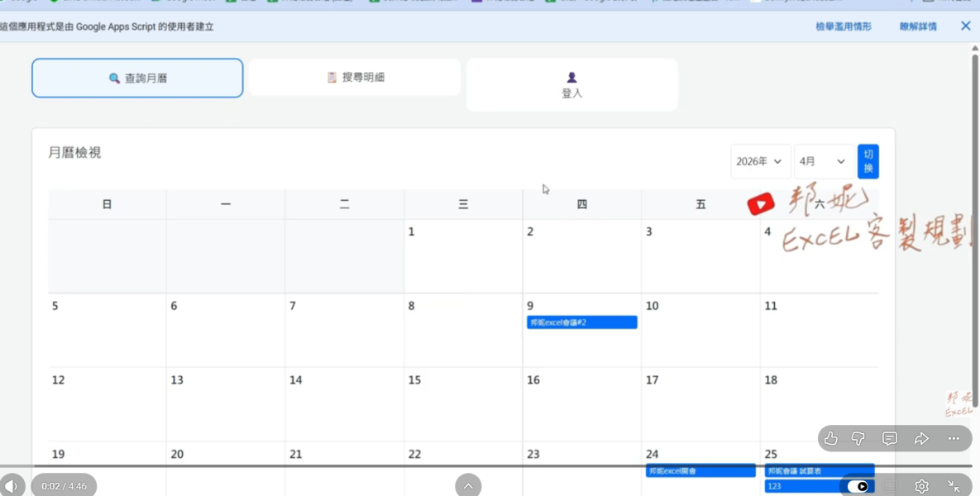Screen dimensions: 980x496
Task: Open the 查詢月曆 tab
Action: 137,78
